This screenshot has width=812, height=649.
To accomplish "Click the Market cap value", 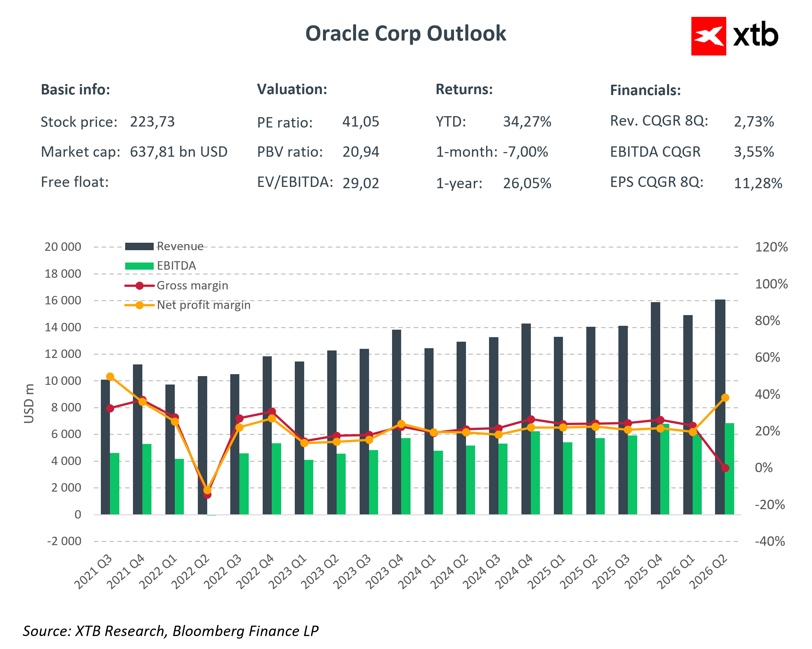I will pos(179,152).
